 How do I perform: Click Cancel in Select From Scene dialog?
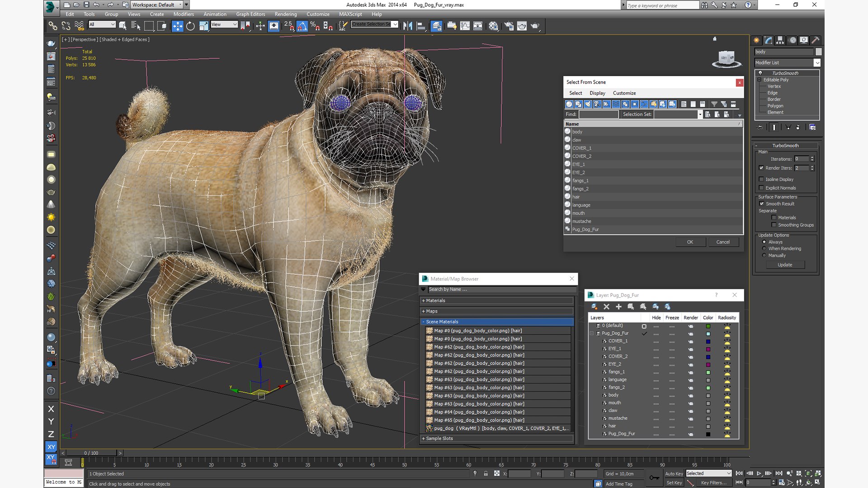pos(723,242)
